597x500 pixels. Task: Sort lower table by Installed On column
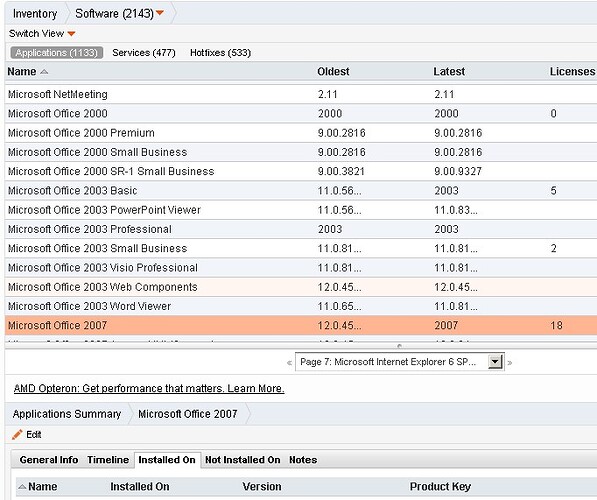coord(140,487)
